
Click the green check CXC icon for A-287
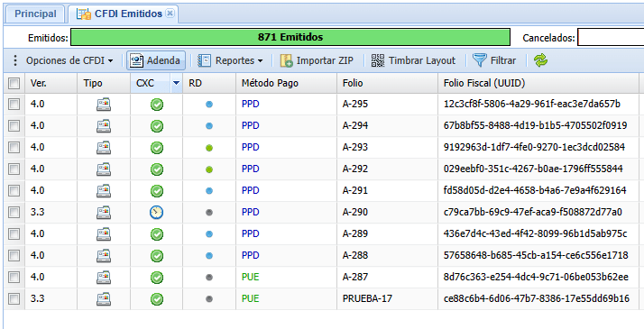(156, 278)
